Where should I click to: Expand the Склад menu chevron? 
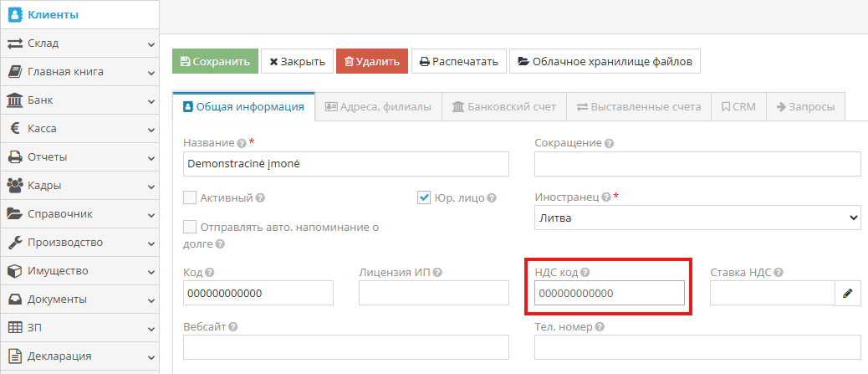151,44
